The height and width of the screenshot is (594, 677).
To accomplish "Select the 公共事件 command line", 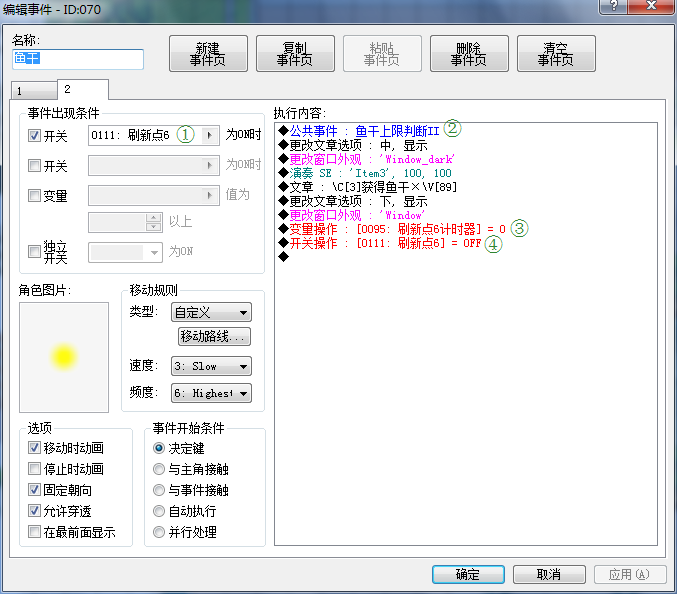I will click(x=363, y=130).
